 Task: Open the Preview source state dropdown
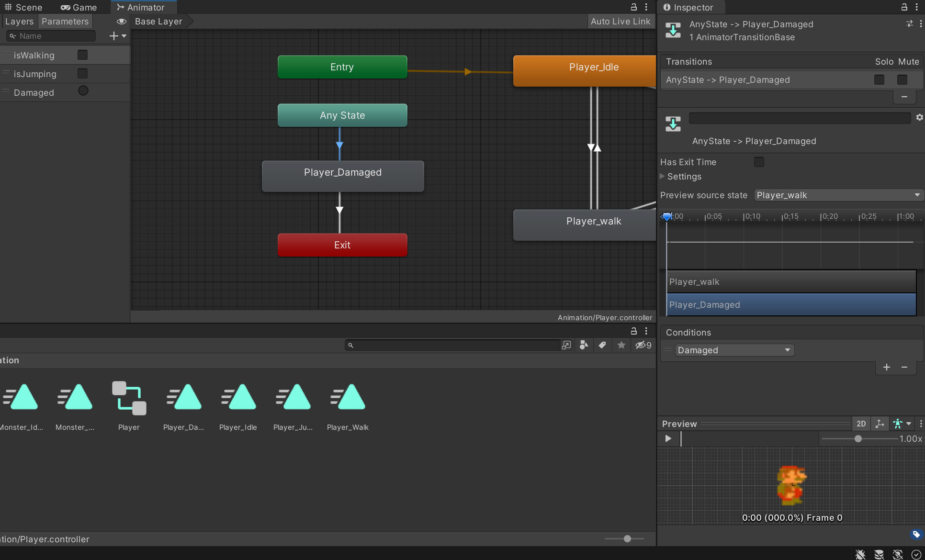(x=838, y=195)
